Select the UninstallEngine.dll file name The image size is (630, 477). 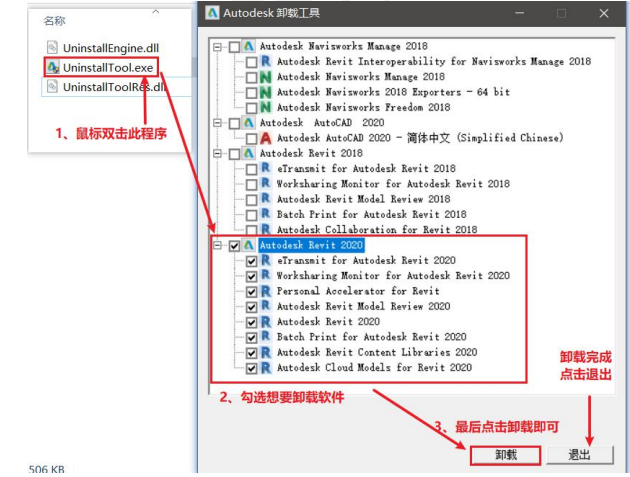(x=111, y=48)
